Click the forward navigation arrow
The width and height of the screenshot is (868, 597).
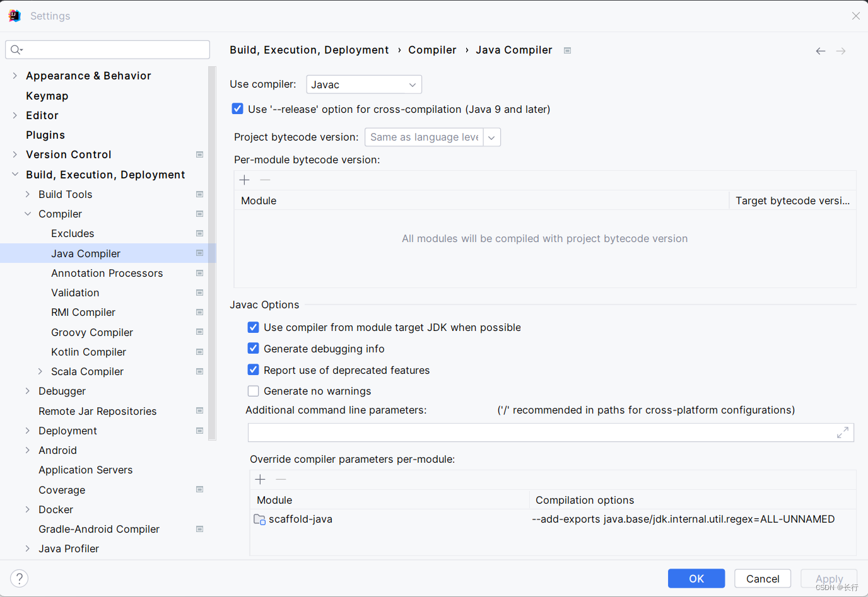pyautogui.click(x=841, y=51)
